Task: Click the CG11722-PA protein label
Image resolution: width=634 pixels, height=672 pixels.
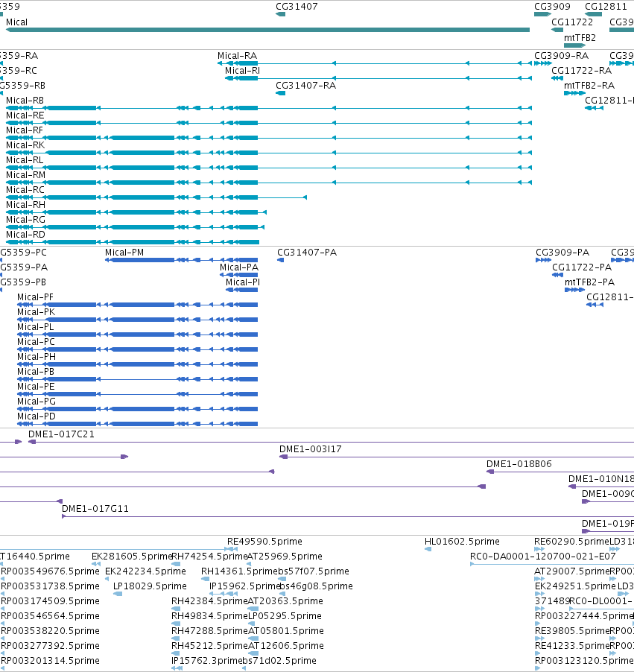Action: click(582, 267)
